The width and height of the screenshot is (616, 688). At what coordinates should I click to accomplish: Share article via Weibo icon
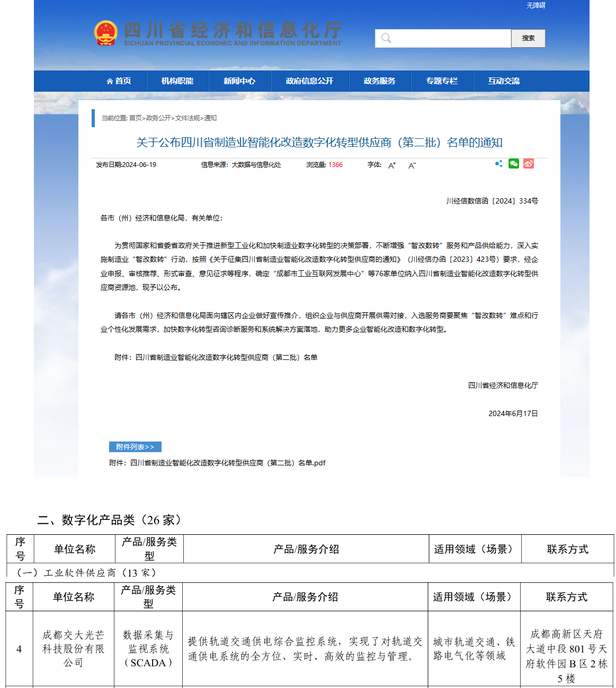coord(528,164)
